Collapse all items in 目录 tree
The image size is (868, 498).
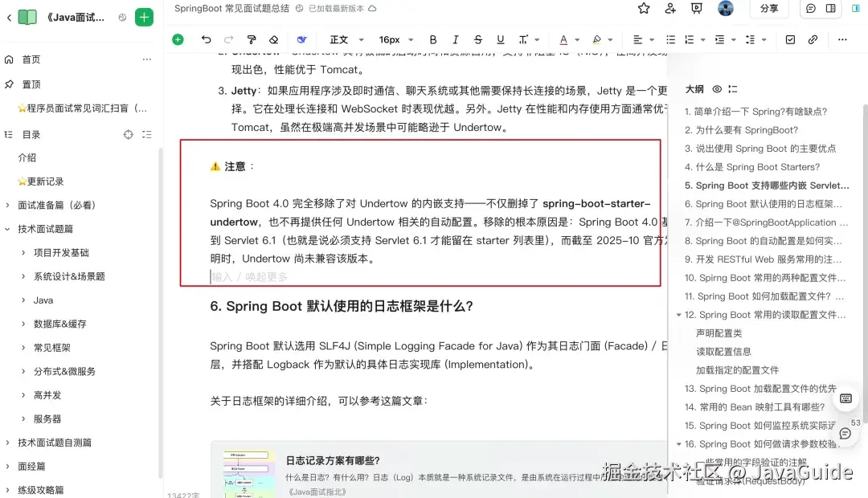(x=147, y=134)
